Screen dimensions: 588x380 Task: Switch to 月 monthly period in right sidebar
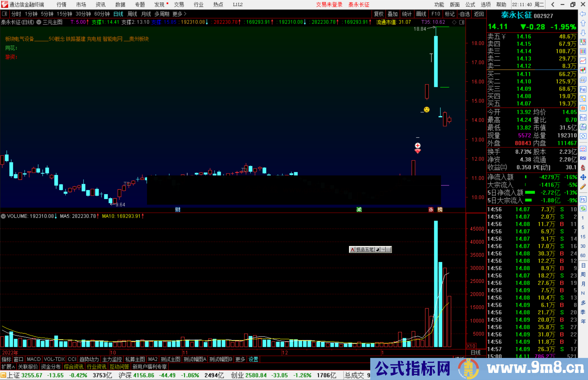pos(583,284)
